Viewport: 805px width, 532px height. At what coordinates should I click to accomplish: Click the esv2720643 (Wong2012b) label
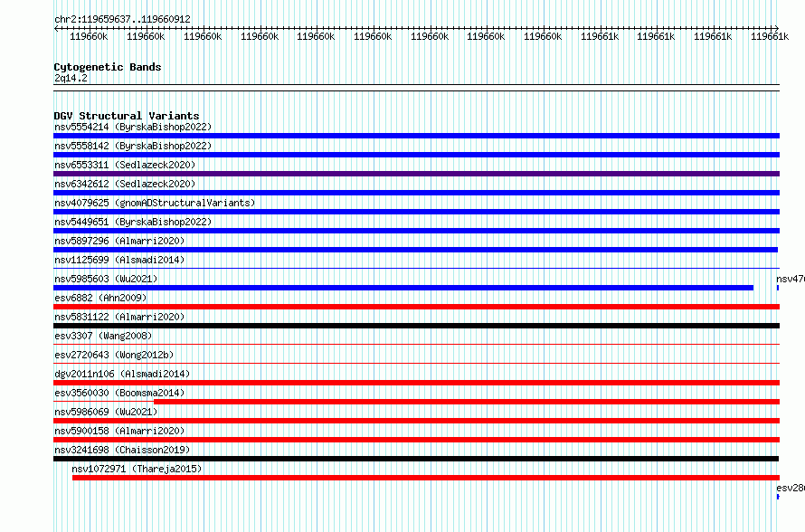tap(114, 355)
